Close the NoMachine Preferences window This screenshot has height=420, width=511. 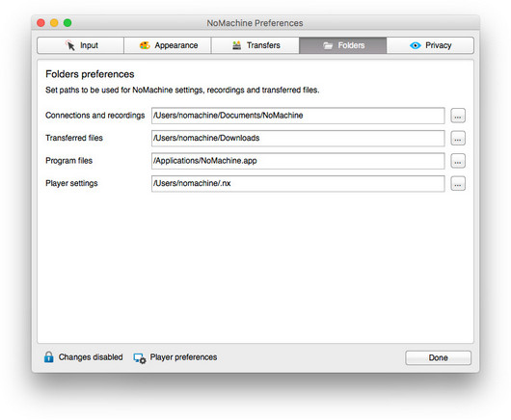click(x=41, y=23)
